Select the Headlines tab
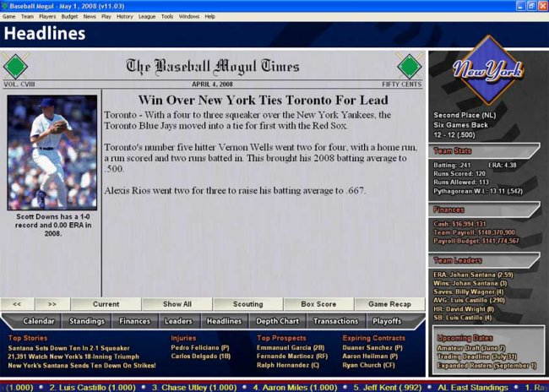Viewport: 549px width, 392px height. 224,321
